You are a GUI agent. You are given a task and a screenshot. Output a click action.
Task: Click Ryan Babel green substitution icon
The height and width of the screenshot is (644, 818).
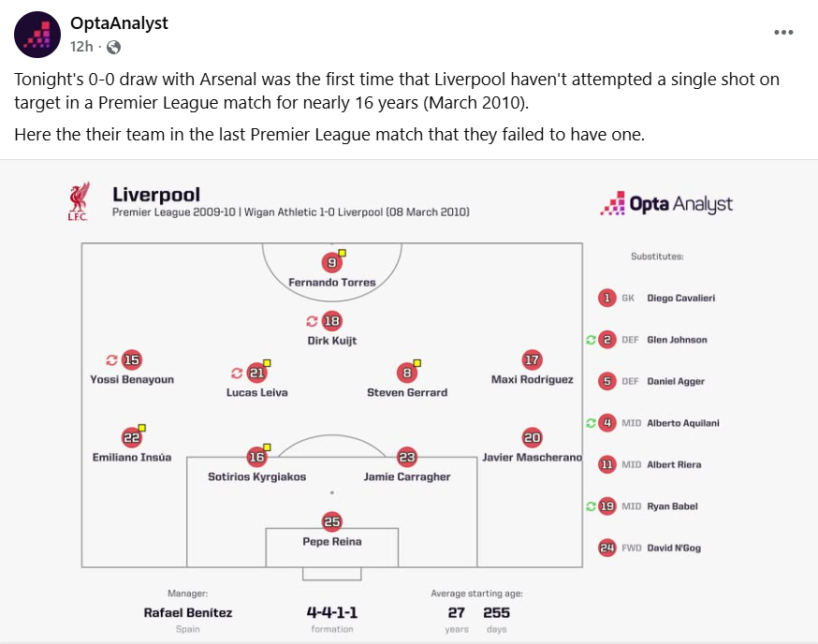591,506
